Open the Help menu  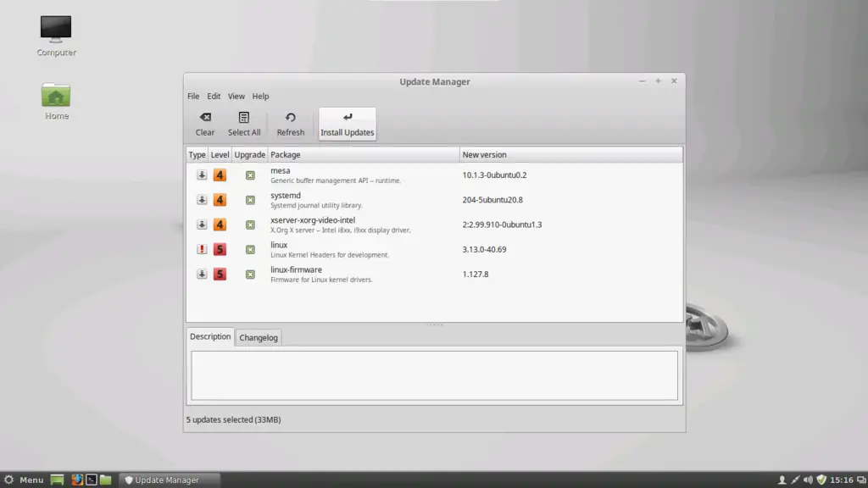pos(260,97)
